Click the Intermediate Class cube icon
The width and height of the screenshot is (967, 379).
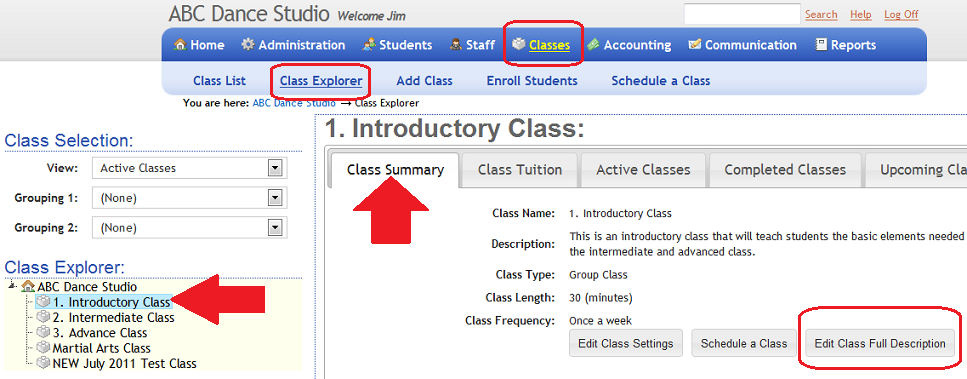(x=43, y=317)
